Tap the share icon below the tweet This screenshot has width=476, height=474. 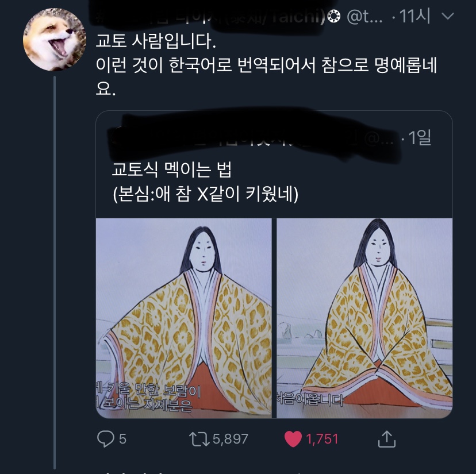[387, 440]
